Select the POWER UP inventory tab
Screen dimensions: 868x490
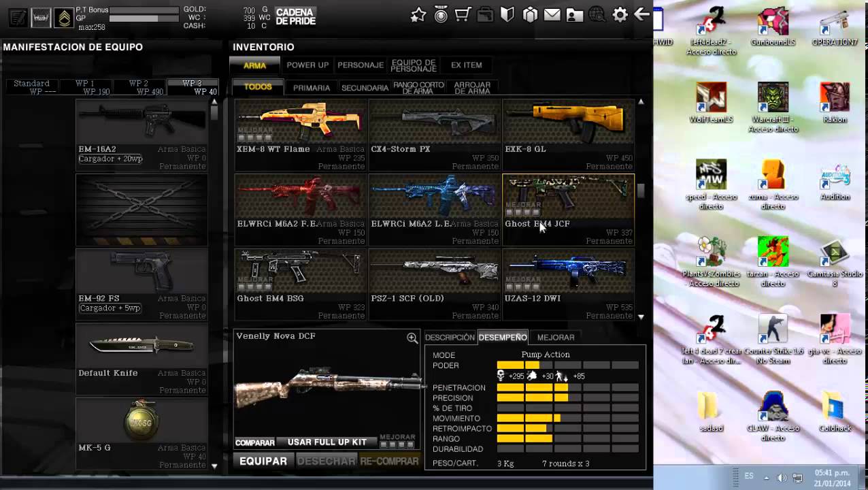(307, 65)
